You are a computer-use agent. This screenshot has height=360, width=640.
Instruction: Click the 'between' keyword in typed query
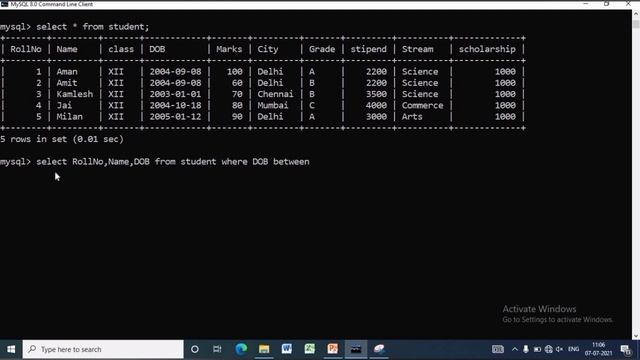[291, 162]
